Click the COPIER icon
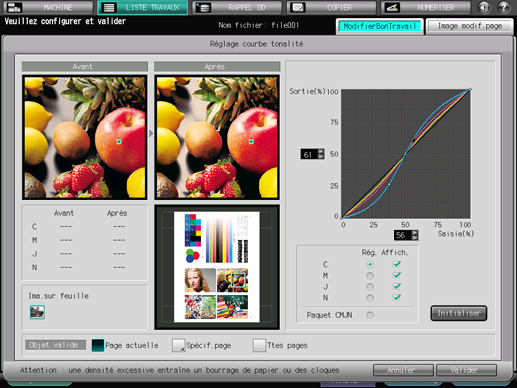The image size is (517, 388). tap(297, 7)
